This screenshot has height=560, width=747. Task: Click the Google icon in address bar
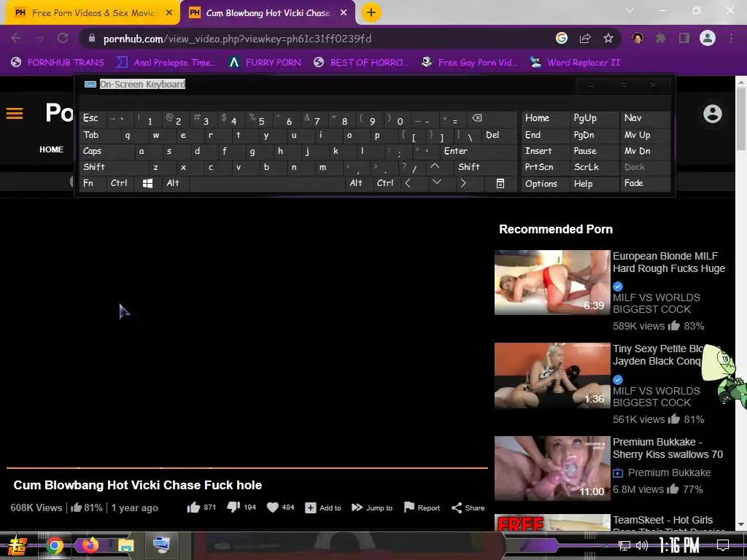562,38
